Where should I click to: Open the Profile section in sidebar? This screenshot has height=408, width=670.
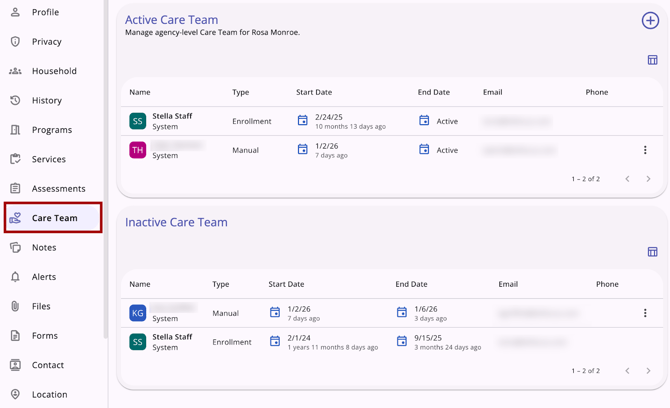(x=45, y=12)
